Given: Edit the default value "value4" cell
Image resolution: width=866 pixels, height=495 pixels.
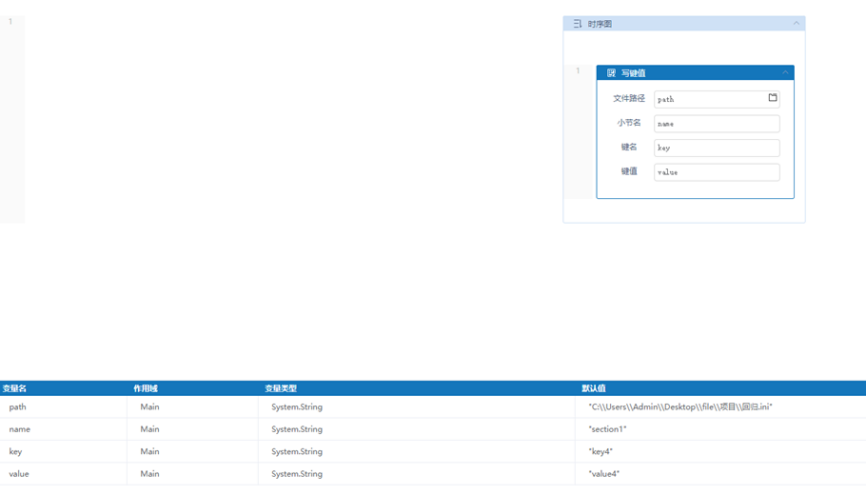Looking at the screenshot, I should click(604, 474).
